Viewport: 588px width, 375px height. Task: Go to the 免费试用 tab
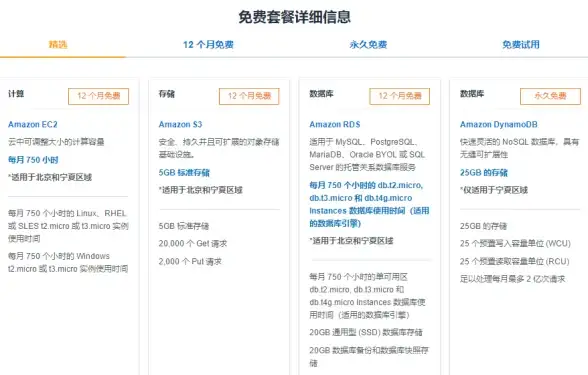(x=521, y=45)
